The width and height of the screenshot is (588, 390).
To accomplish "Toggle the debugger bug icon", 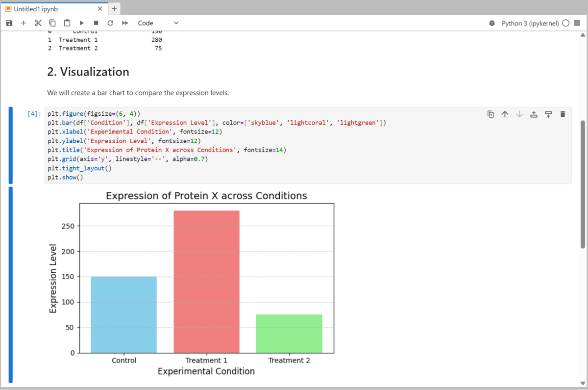I will coord(492,23).
